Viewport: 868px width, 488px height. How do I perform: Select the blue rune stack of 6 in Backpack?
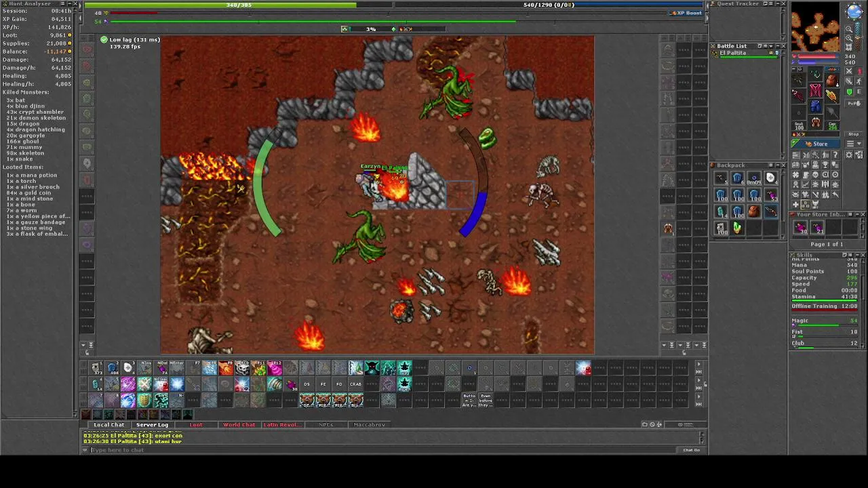pos(738,178)
